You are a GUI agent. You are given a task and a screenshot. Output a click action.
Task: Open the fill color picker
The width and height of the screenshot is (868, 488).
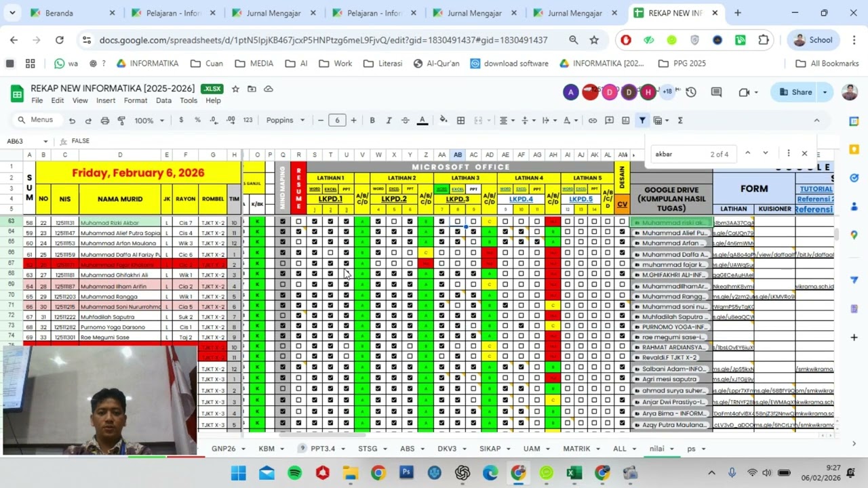[443, 121]
